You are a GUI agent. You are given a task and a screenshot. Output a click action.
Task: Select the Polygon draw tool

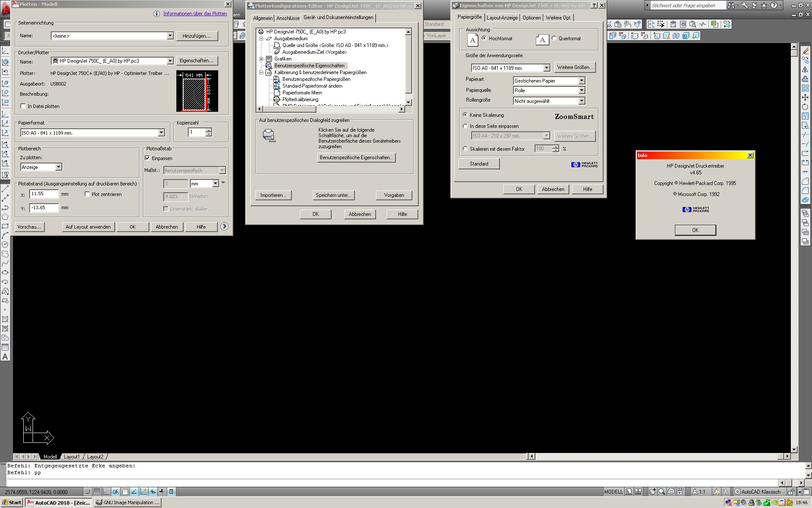[5, 217]
